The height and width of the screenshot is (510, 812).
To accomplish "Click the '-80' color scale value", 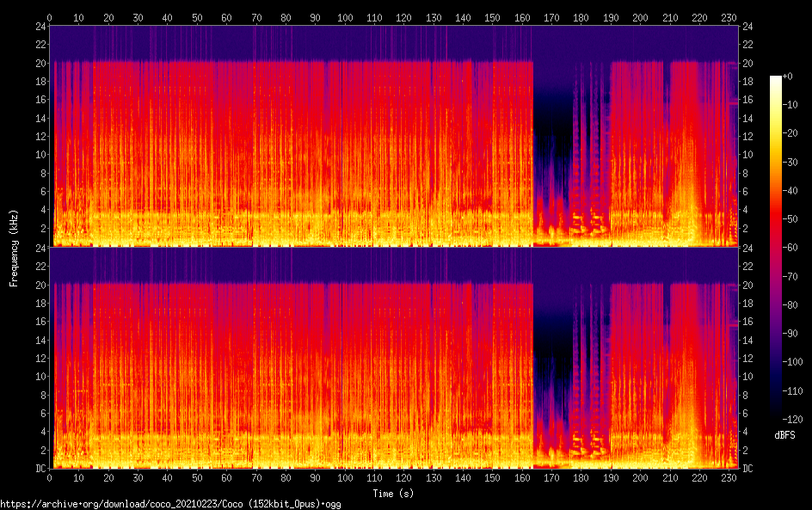I will pyautogui.click(x=790, y=305).
